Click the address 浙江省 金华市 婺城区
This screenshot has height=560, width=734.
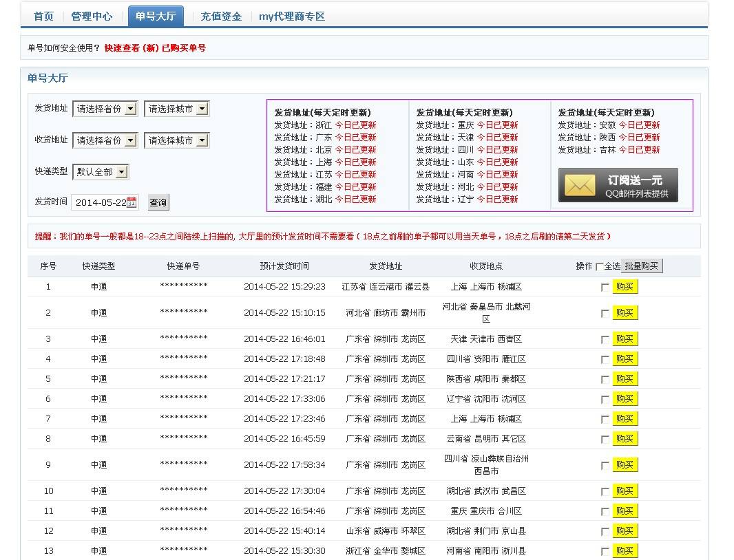click(x=386, y=551)
